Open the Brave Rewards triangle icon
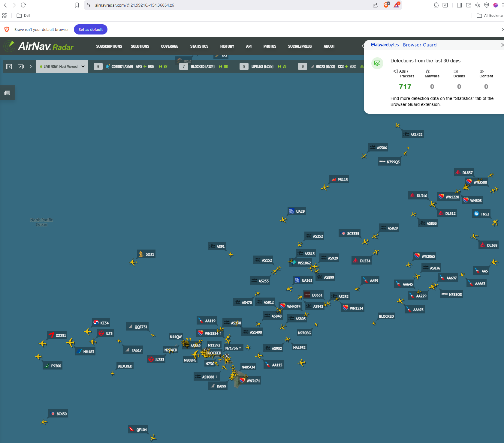This screenshot has width=504, height=443. pyautogui.click(x=397, y=5)
